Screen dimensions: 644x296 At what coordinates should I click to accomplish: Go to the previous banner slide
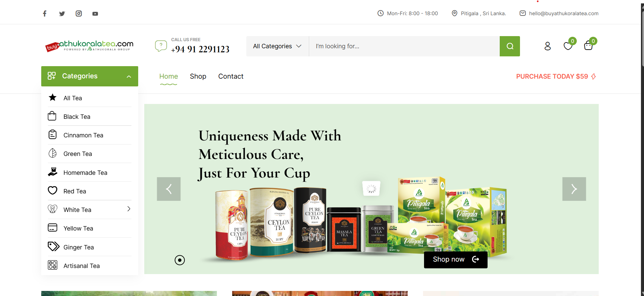click(x=169, y=189)
